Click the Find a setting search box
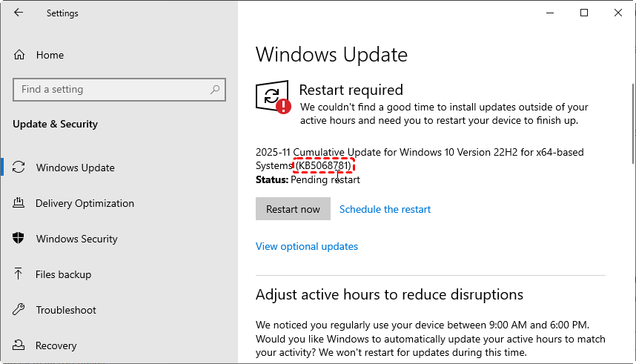Viewport: 636px width, 364px height. tap(111, 90)
